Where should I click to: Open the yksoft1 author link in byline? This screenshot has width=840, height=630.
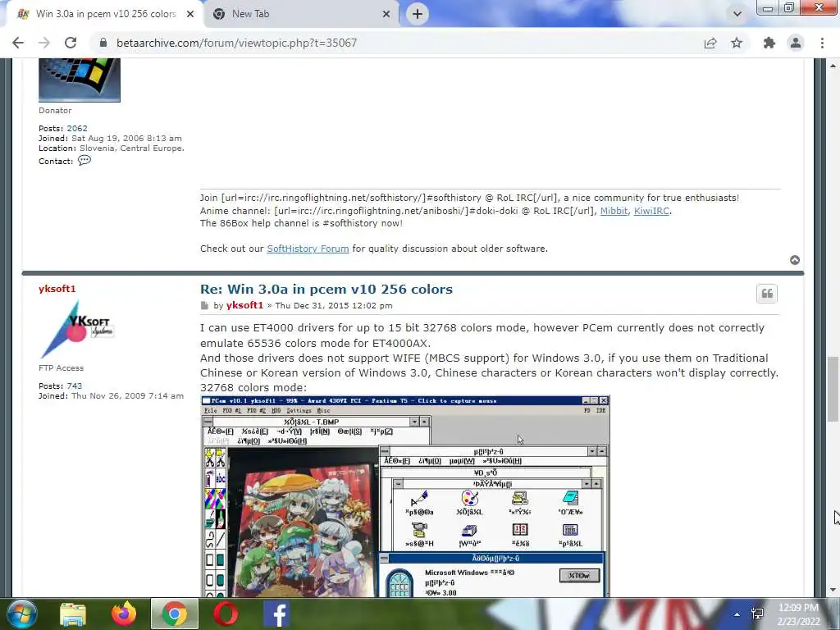(244, 305)
